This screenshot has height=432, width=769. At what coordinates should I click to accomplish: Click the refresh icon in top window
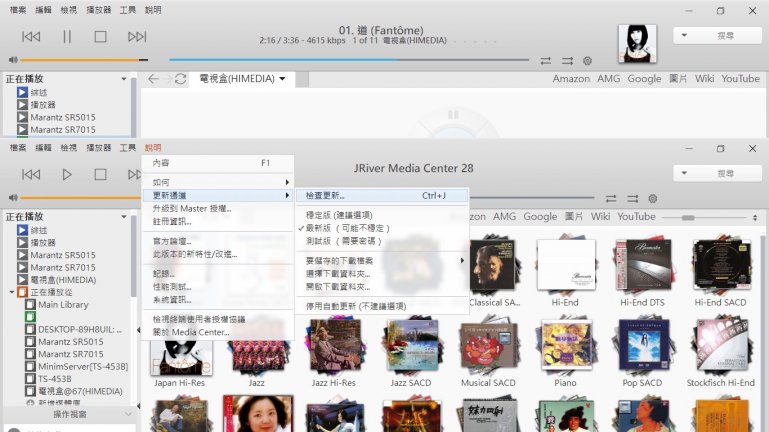click(x=180, y=79)
